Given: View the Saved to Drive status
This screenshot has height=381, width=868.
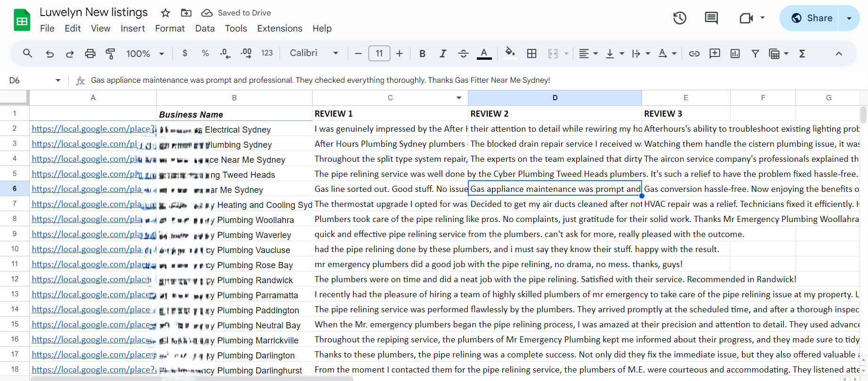Looking at the screenshot, I should (x=236, y=13).
